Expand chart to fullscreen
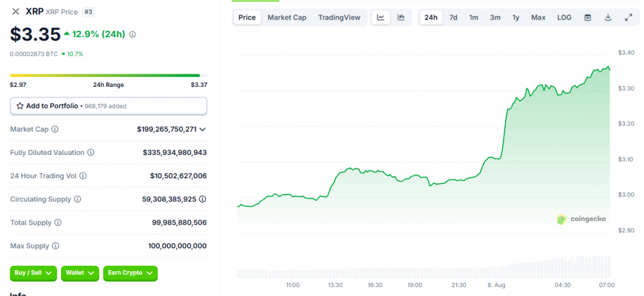644x296 pixels. pos(628,18)
